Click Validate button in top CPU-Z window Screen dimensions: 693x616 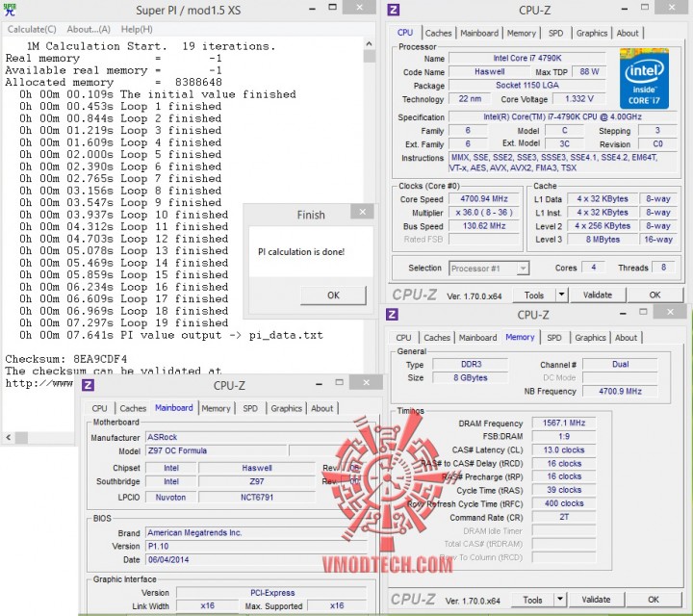tap(597, 295)
